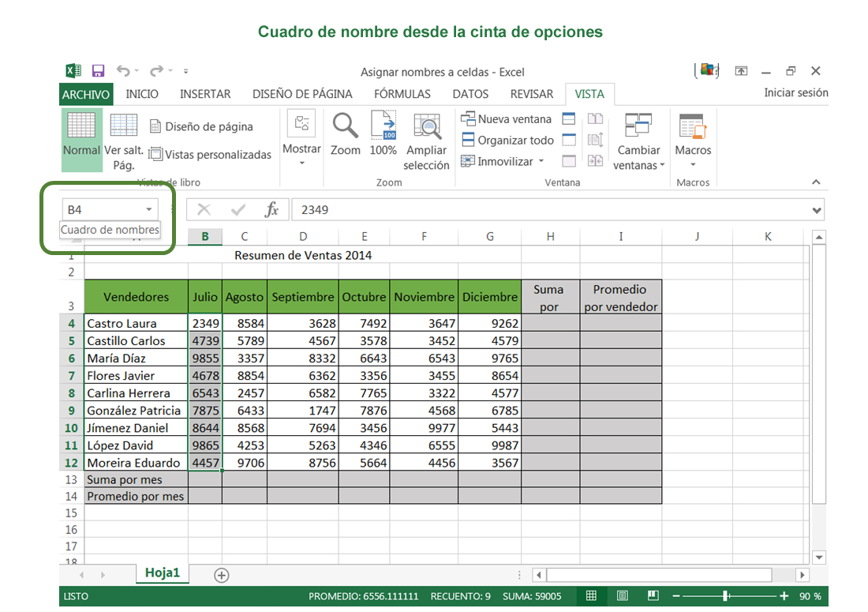Viewport: 868px width, 612px height.
Task: Click the Undo arrow in the quick access toolbar
Action: [x=123, y=70]
